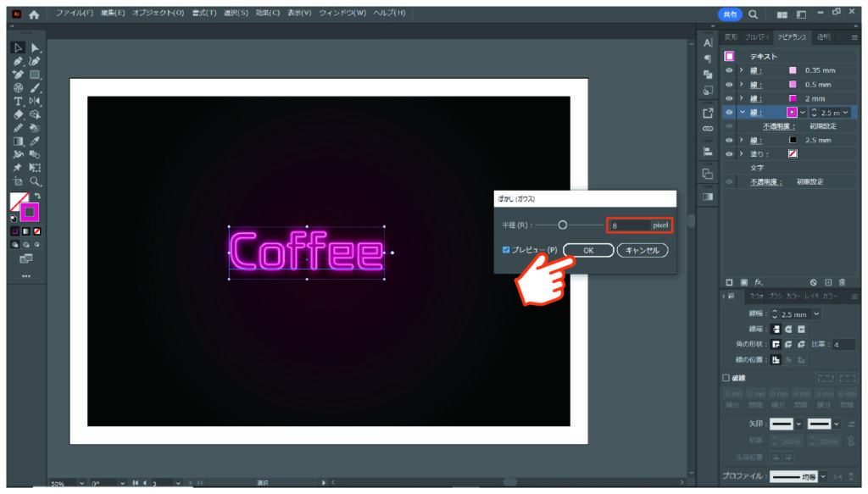Image resolution: width=868 pixels, height=494 pixels.
Task: Go to the Home screen
Action: pos(34,15)
